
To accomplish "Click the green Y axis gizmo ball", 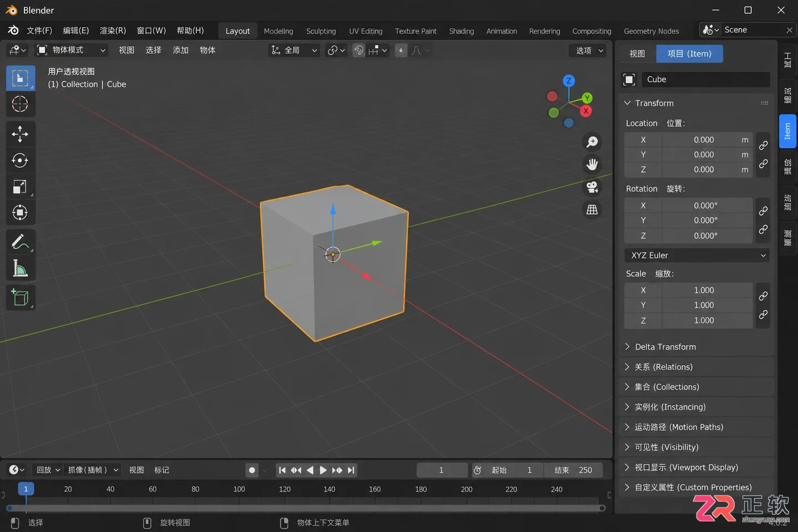I will (x=587, y=98).
